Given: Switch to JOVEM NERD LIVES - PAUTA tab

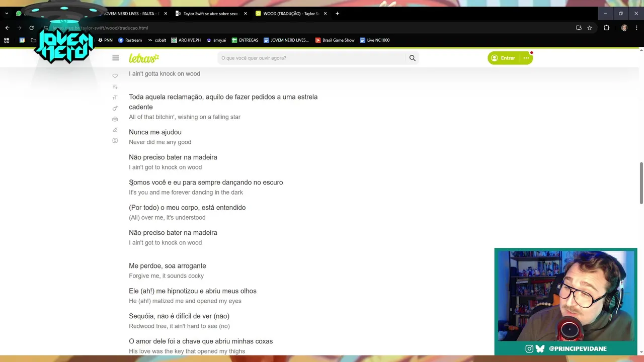Looking at the screenshot, I should tap(131, 14).
